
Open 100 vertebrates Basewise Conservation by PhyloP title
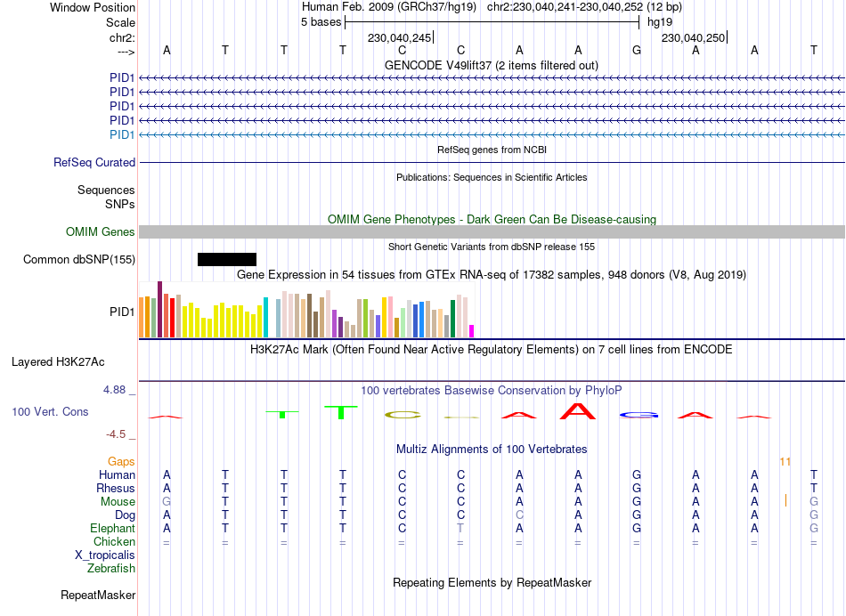(492, 390)
